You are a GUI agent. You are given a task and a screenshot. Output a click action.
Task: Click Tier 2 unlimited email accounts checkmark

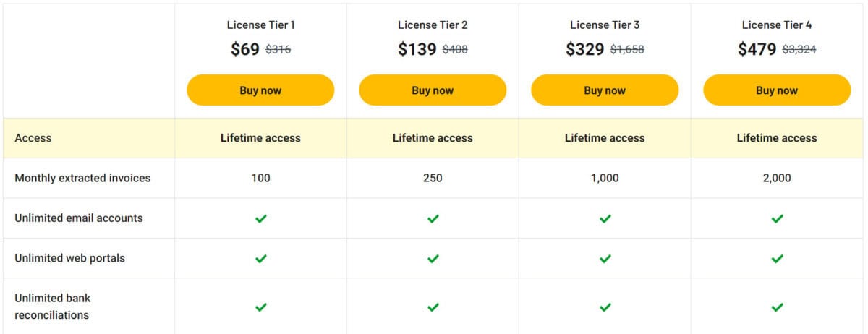point(433,218)
